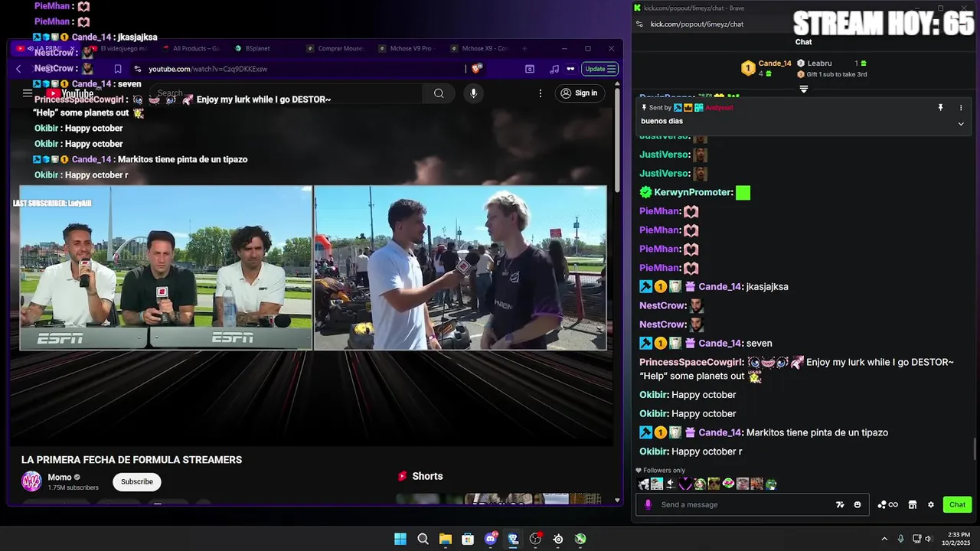Open Kick chat settings gear icon
The image size is (980, 551).
[x=931, y=504]
